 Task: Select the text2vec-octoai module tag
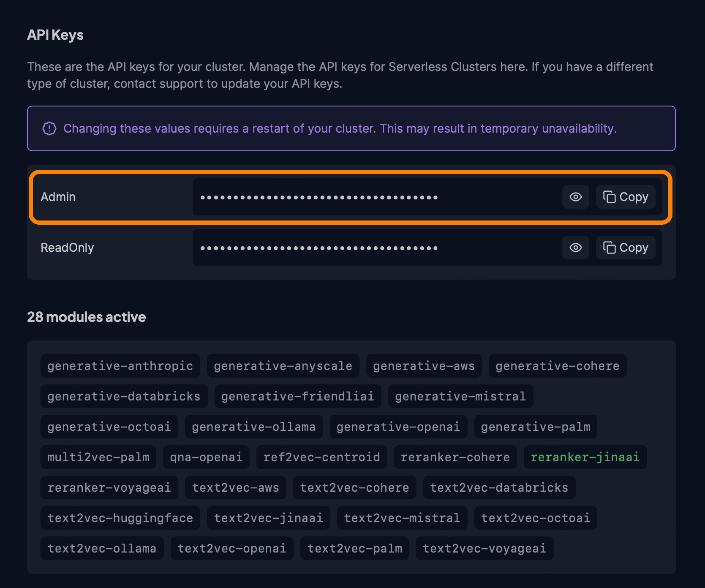click(x=536, y=518)
